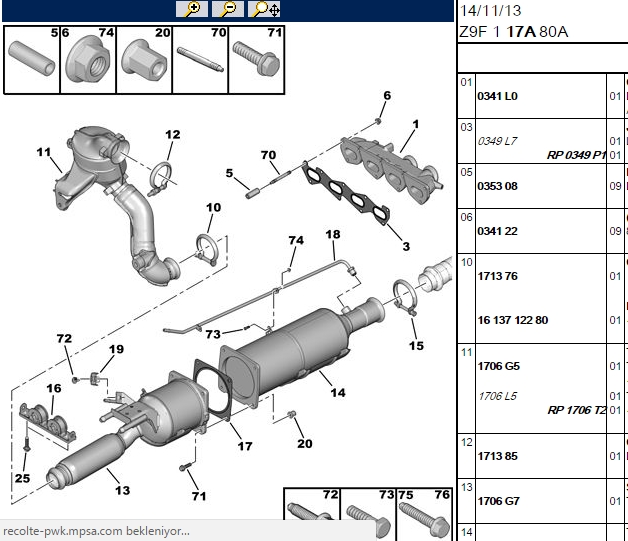Click part number 1706 G7
628x541 pixels.
(499, 501)
